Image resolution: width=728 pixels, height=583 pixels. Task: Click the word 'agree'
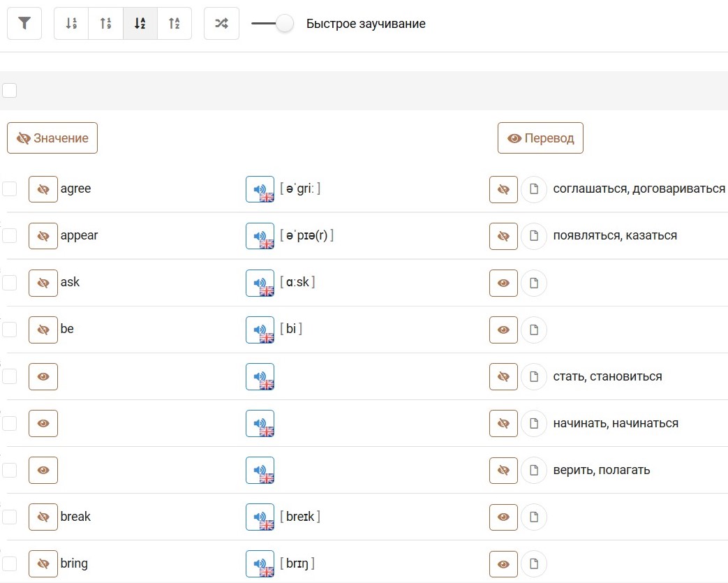click(75, 189)
